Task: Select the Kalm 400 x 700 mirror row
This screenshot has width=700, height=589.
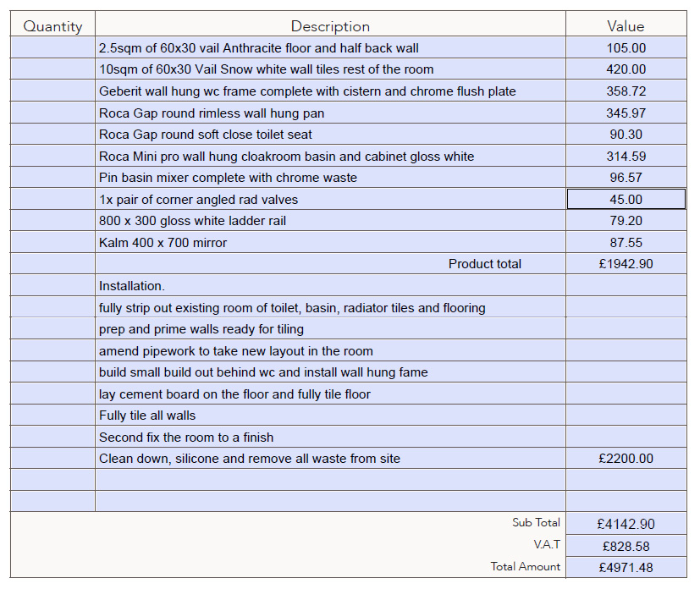Action: 349,242
